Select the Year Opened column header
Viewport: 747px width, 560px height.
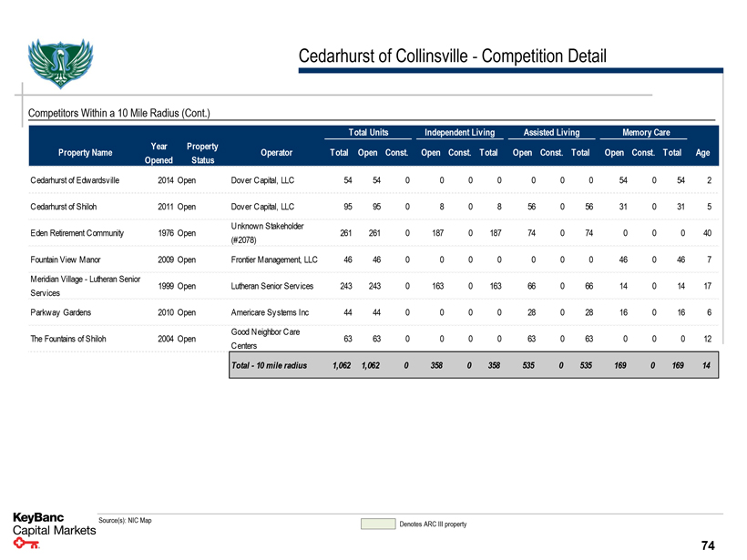click(x=158, y=153)
